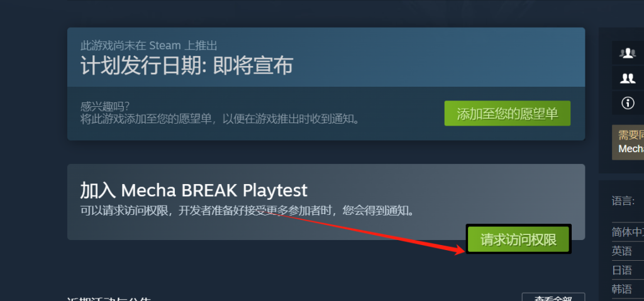The image size is (644, 301).
Task: Click the two-person co-op icon
Action: pos(628,78)
